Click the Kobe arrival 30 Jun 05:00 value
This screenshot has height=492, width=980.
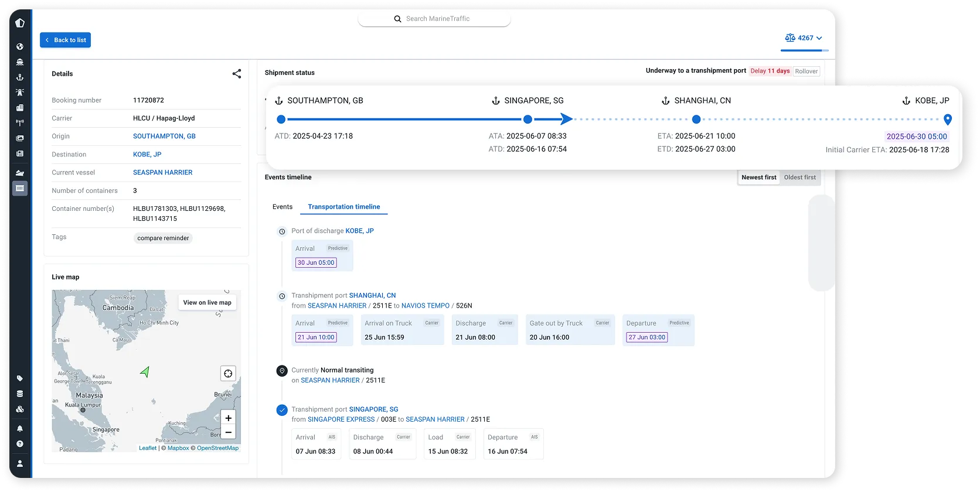[316, 263]
